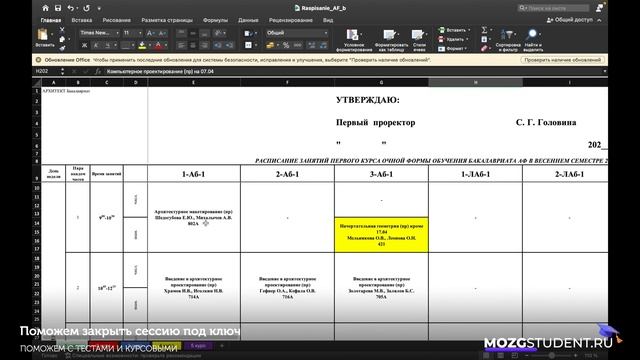Open the Вставка ribbon tab

(82, 20)
